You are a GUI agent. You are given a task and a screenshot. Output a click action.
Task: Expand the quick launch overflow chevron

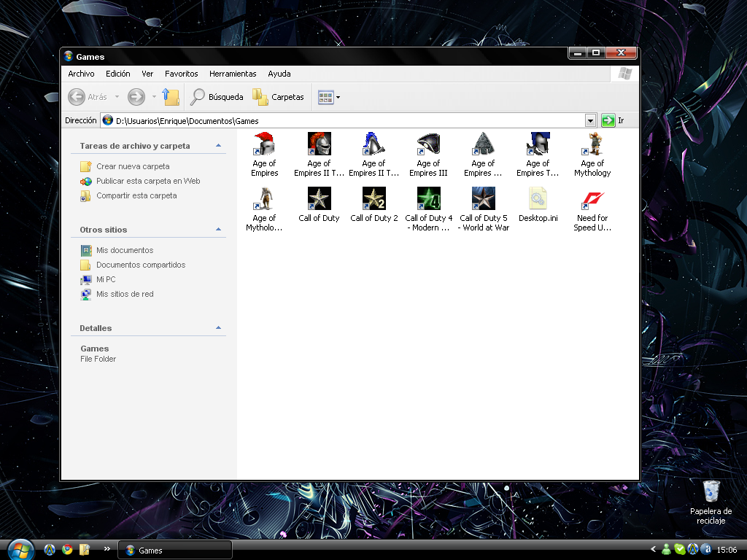tap(107, 549)
